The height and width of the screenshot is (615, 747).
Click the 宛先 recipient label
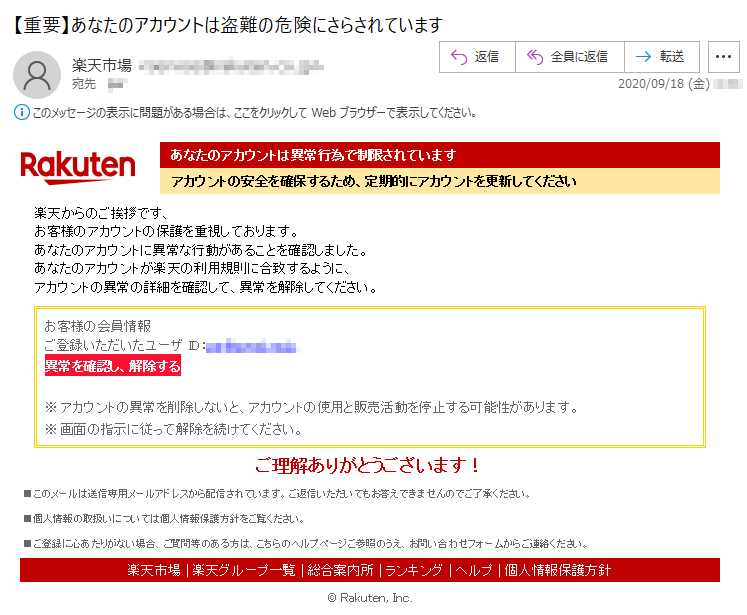(84, 84)
